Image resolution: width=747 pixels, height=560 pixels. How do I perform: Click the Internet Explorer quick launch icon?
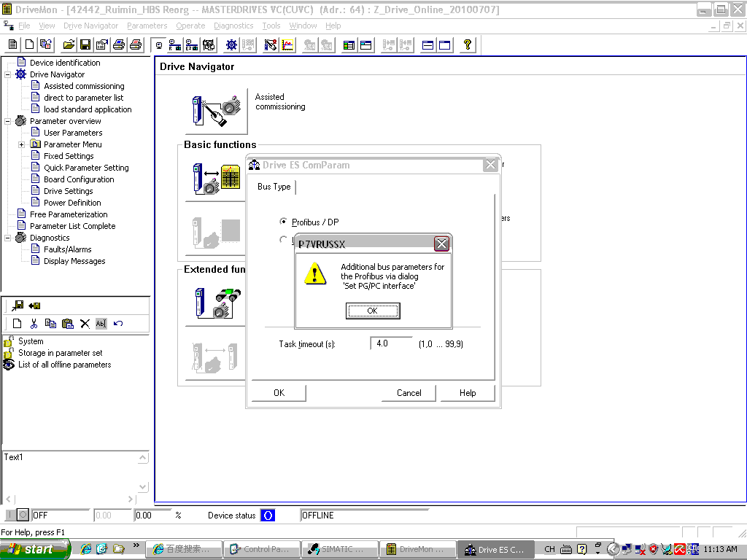[86, 549]
